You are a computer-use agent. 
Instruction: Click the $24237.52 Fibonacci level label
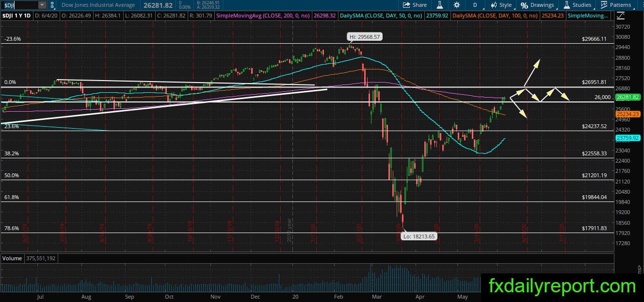click(594, 126)
